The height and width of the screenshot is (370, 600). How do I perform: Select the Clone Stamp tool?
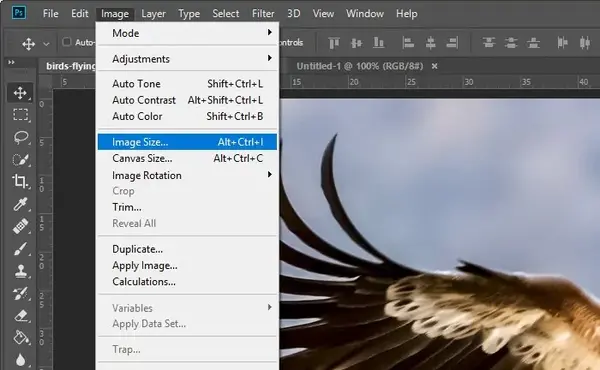pos(20,271)
